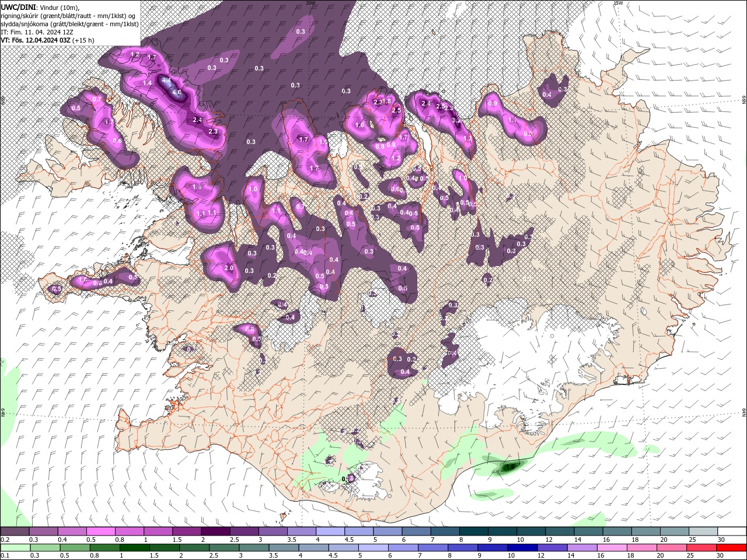Click the '(+15 h)' forecast offset text

[x=83, y=40]
